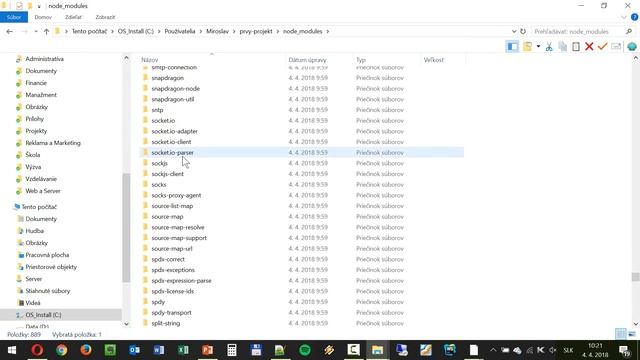
Task: Click the yellow folder options toolbar icon
Action: [527, 47]
